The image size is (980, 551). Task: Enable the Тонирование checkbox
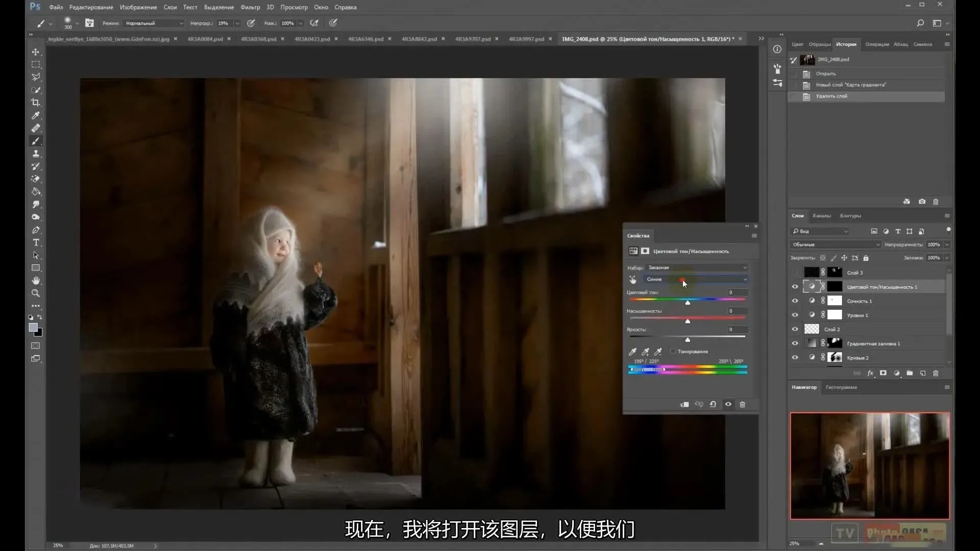click(x=673, y=352)
